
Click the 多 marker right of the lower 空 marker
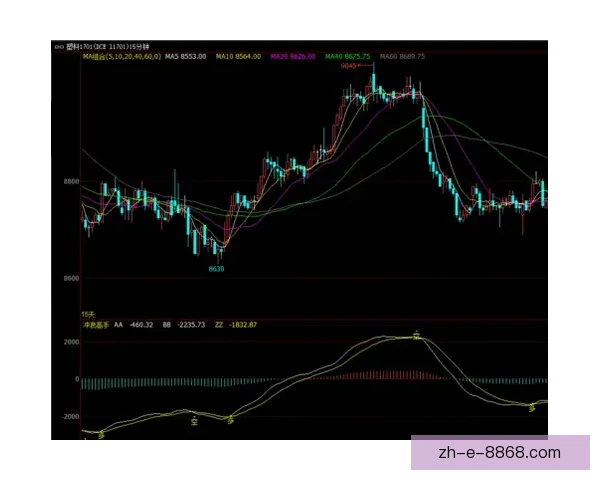(232, 419)
